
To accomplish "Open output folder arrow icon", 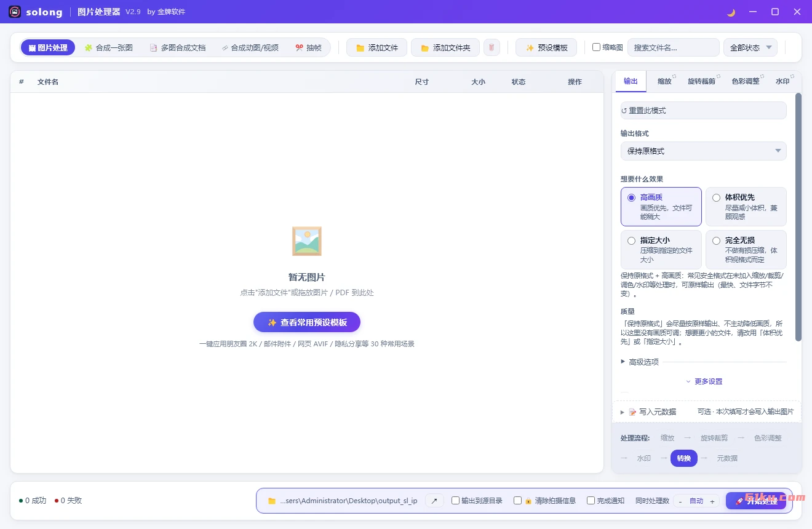I will 434,501.
